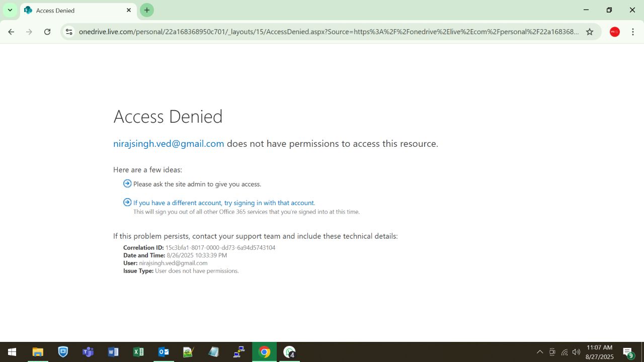Open the site information icon in address bar
The height and width of the screenshot is (362, 644).
click(x=69, y=32)
